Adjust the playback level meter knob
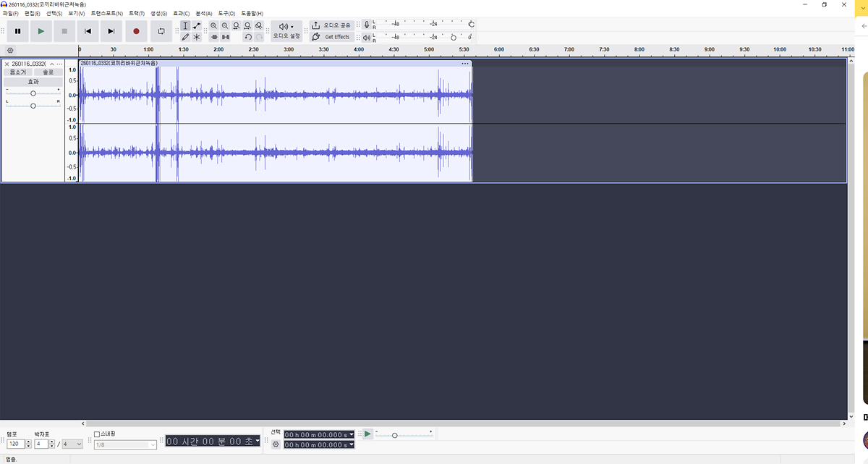Screen dimensions: 868x464 [x=454, y=37]
